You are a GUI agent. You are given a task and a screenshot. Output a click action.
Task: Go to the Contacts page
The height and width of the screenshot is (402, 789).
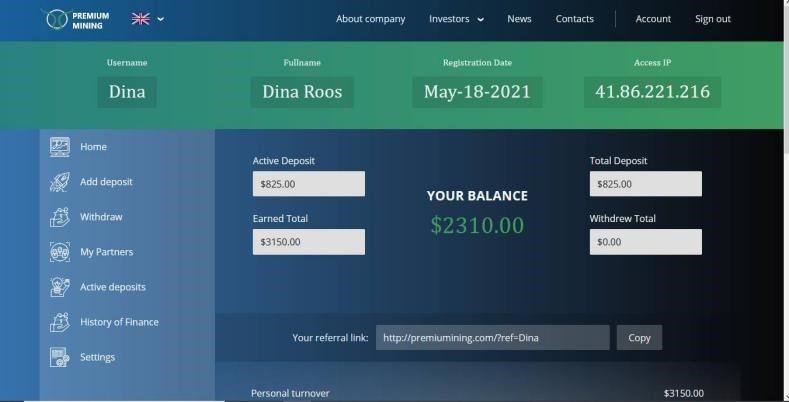pos(575,19)
